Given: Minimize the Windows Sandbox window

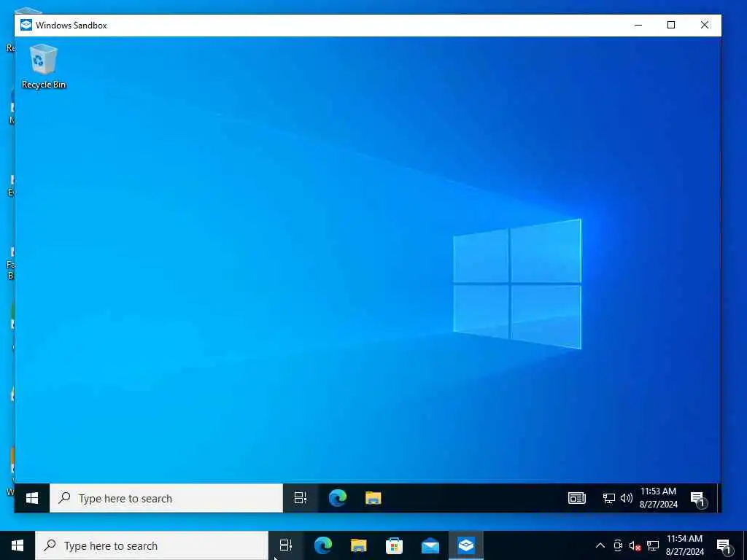Looking at the screenshot, I should (x=638, y=25).
